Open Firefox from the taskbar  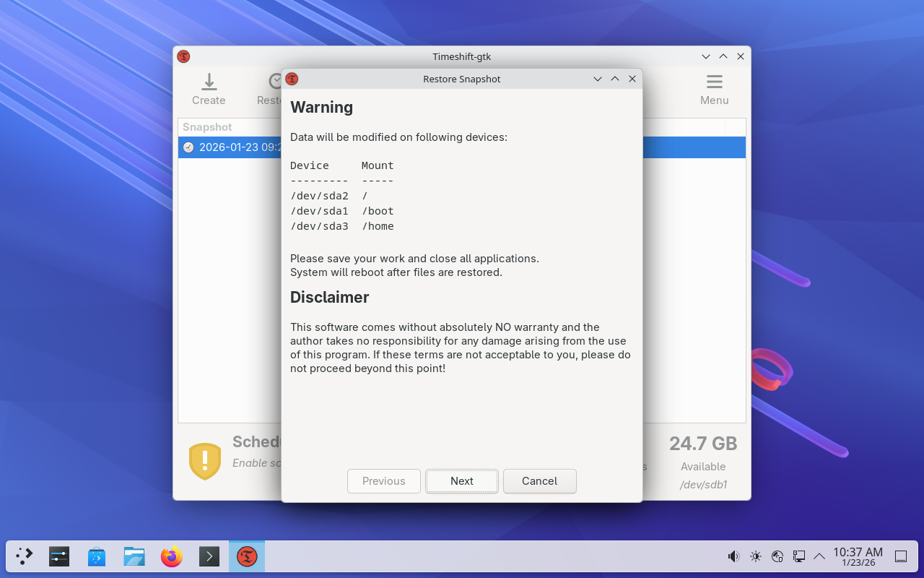(x=172, y=556)
